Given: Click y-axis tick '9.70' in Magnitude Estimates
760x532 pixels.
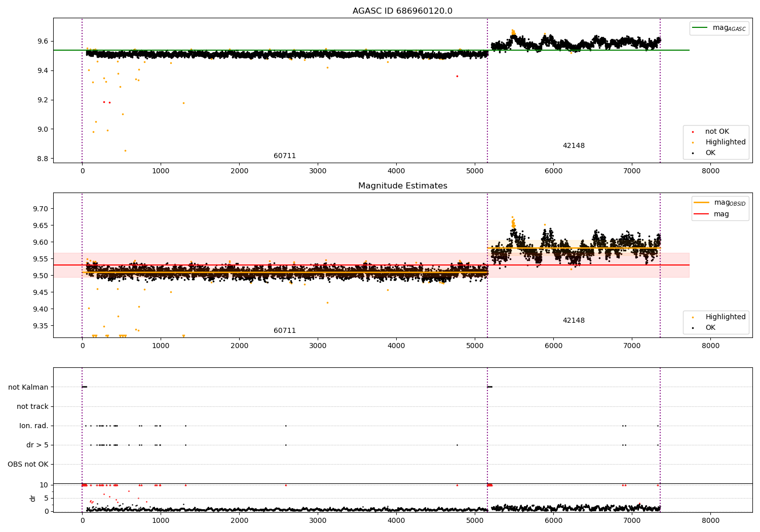Looking at the screenshot, I should point(40,209).
